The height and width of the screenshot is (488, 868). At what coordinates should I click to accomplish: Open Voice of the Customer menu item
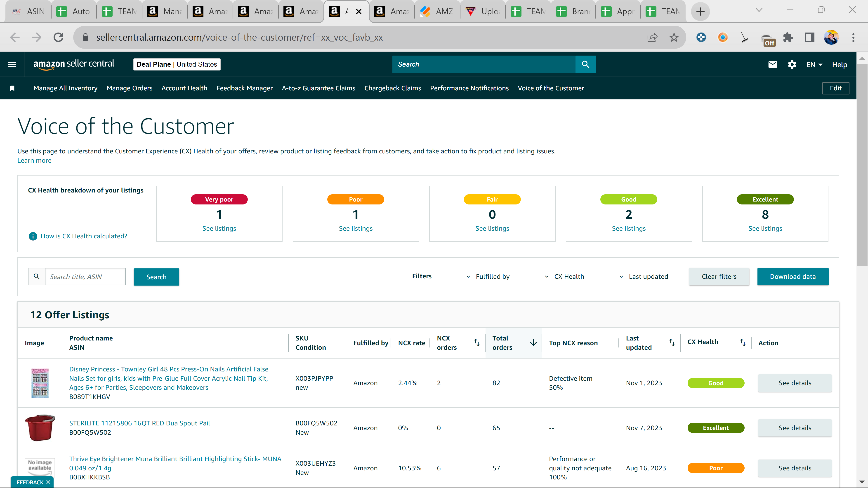click(551, 88)
